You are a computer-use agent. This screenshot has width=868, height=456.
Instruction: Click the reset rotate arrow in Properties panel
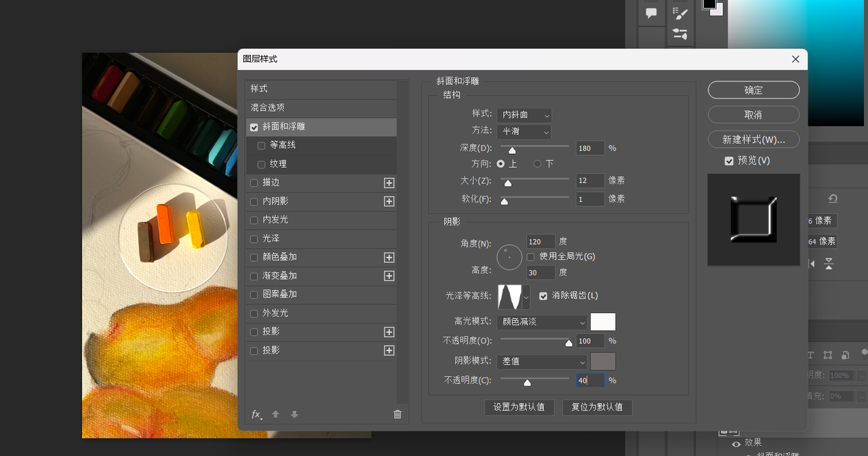click(833, 199)
